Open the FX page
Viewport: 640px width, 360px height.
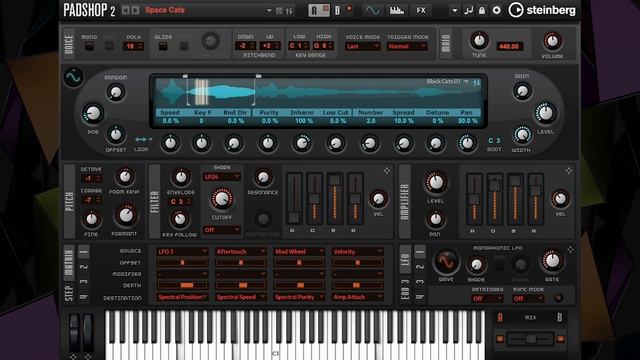(421, 11)
